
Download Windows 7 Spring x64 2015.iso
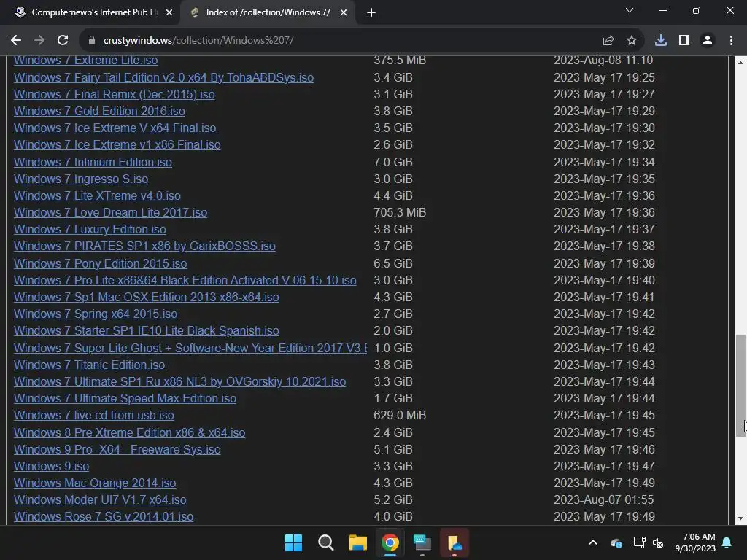click(96, 314)
